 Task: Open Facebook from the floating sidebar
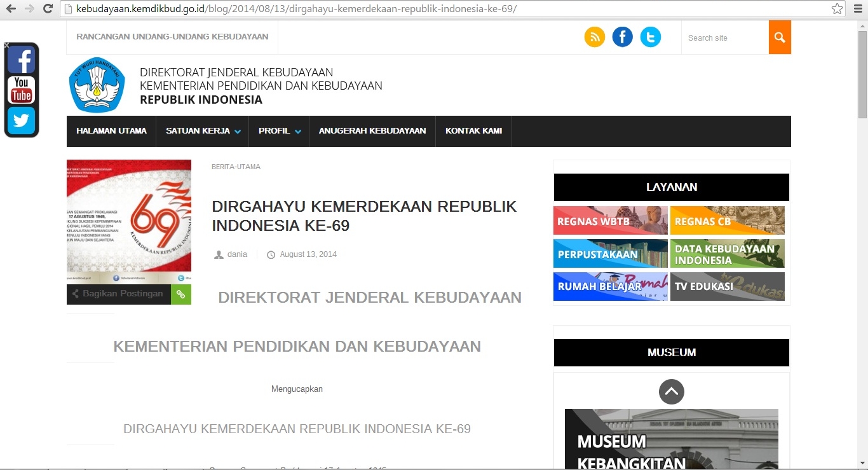click(21, 60)
